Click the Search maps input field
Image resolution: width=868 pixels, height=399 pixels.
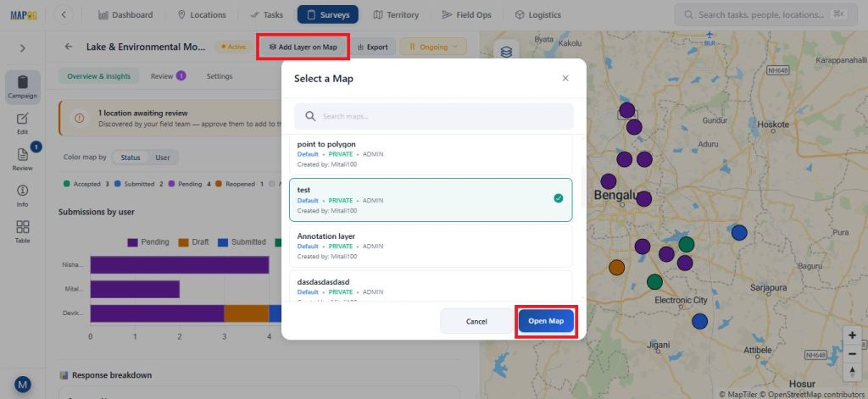434,116
